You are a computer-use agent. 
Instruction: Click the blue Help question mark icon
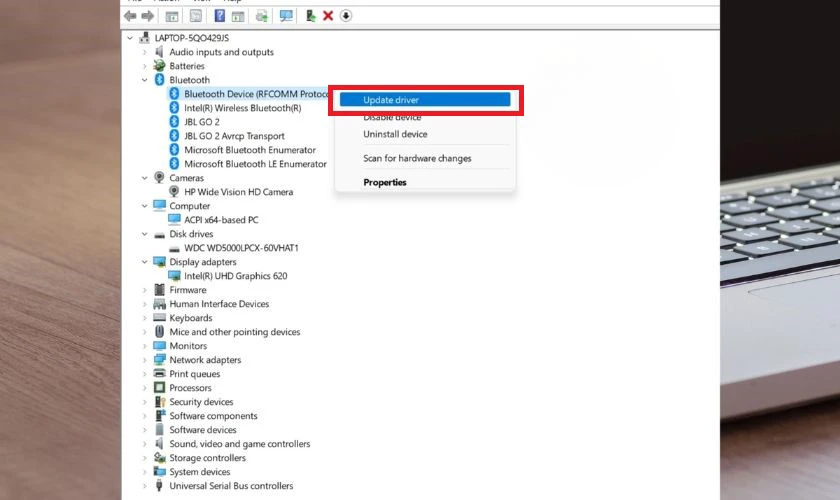(x=220, y=16)
